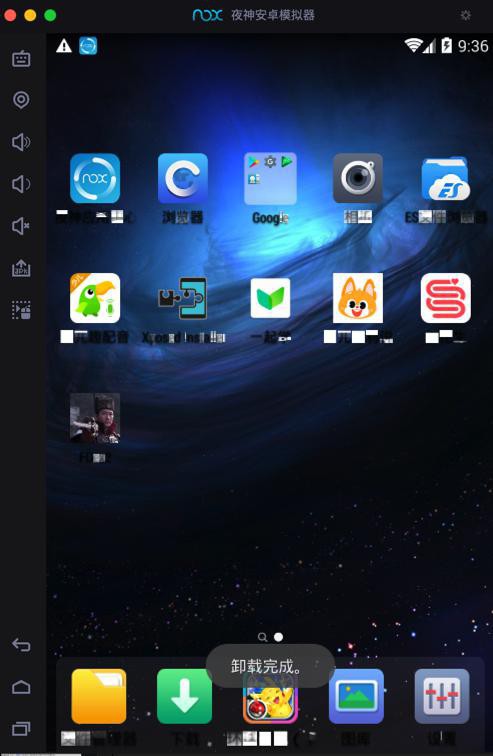Image resolution: width=493 pixels, height=756 pixels.
Task: Launch the Nox app on home screen
Action: tap(95, 178)
